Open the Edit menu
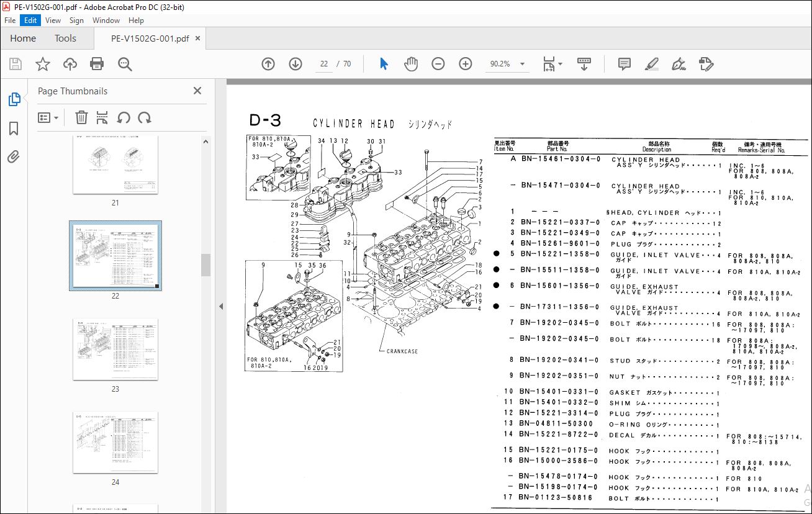This screenshot has height=514, width=812. [30, 20]
